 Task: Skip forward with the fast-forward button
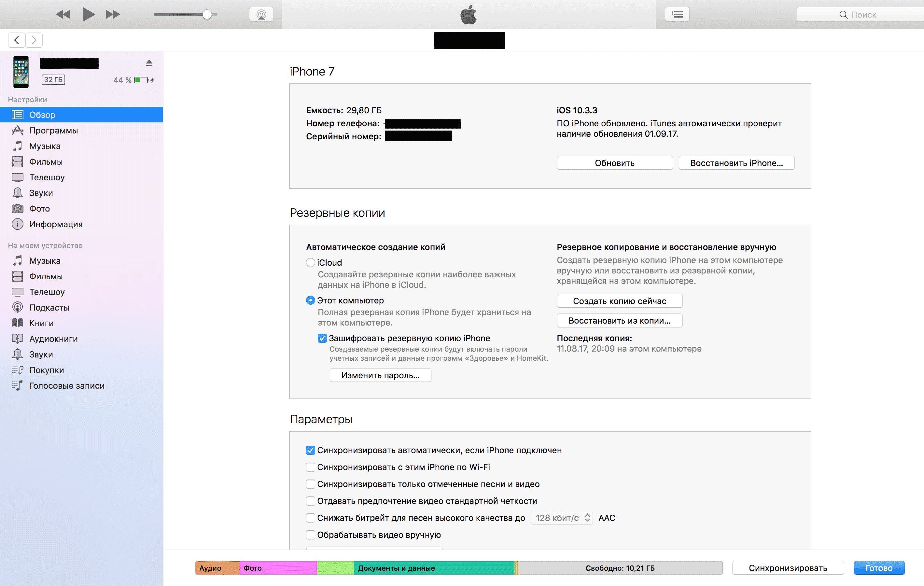(113, 15)
